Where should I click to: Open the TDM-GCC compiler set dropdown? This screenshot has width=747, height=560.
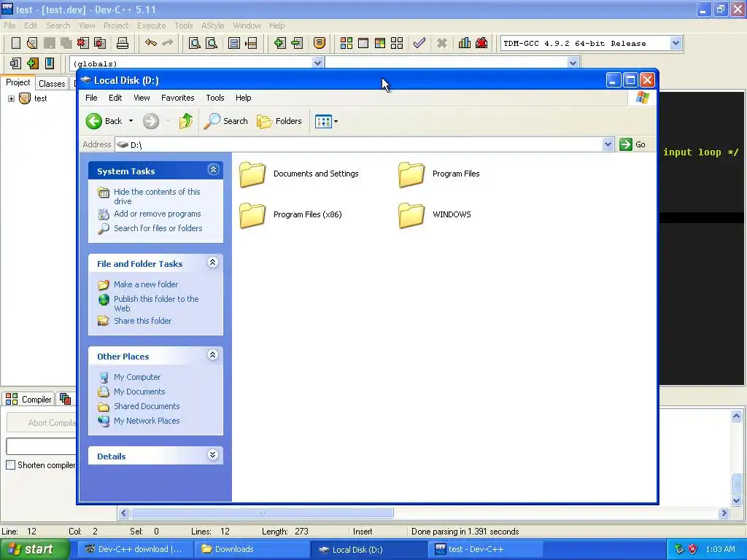(676, 43)
